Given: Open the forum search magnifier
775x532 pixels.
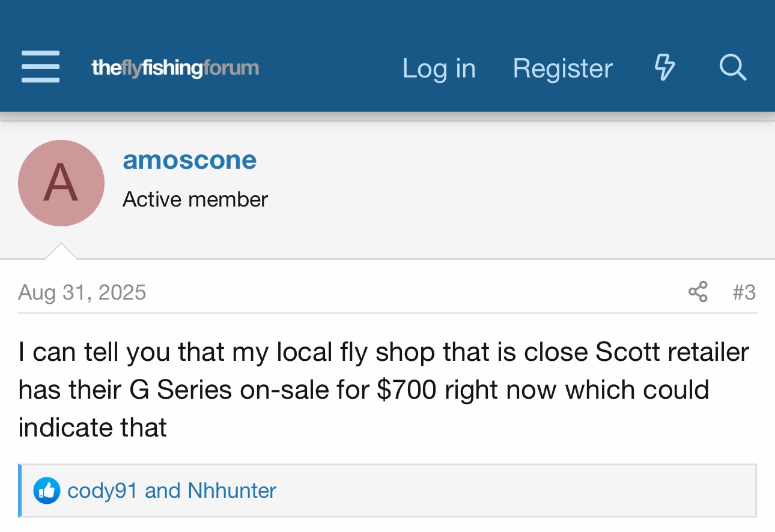Looking at the screenshot, I should pos(732,67).
